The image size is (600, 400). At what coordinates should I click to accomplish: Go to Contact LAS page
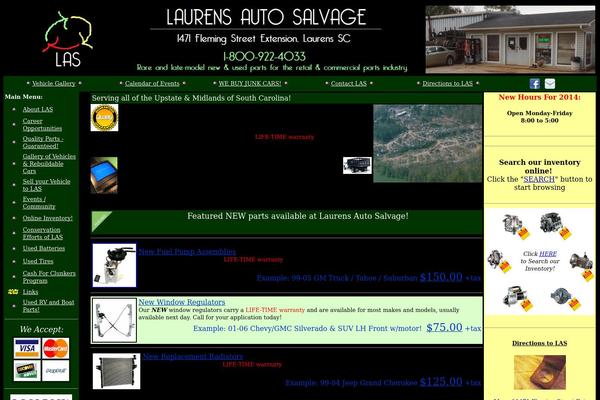coord(349,83)
